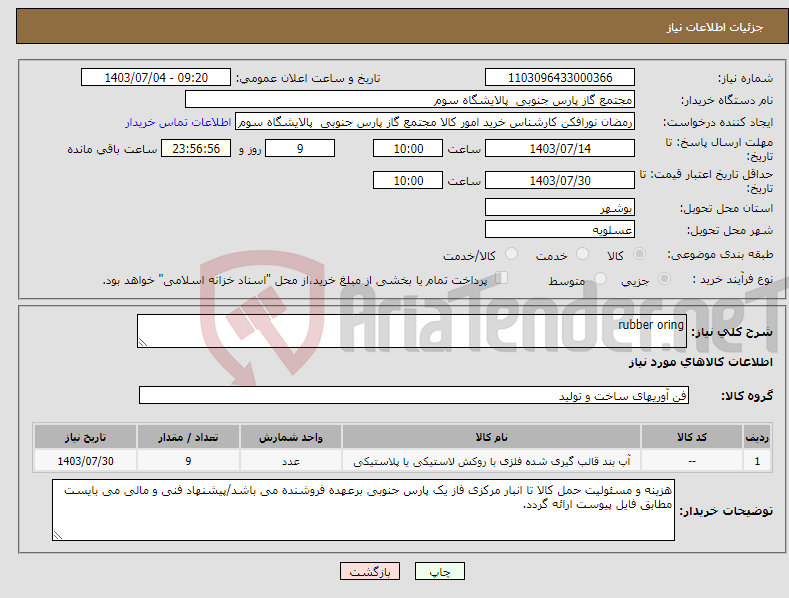The height and width of the screenshot is (598, 789).
Task: Click the price validity date 1403/07/30 field
Action: click(x=560, y=180)
